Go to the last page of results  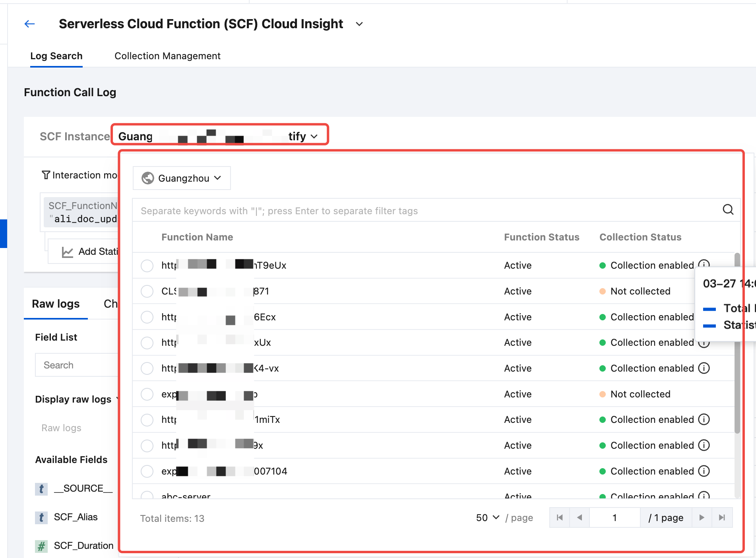[x=722, y=517]
